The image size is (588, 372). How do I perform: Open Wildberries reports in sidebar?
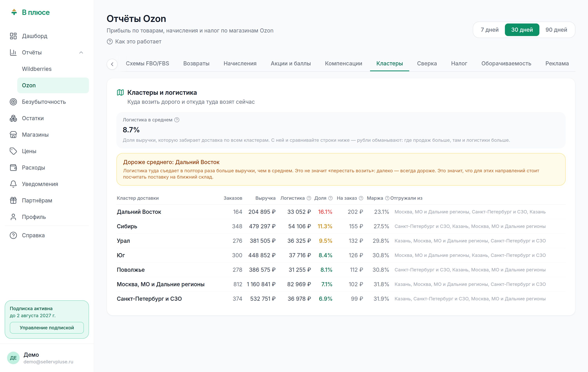click(x=53, y=69)
